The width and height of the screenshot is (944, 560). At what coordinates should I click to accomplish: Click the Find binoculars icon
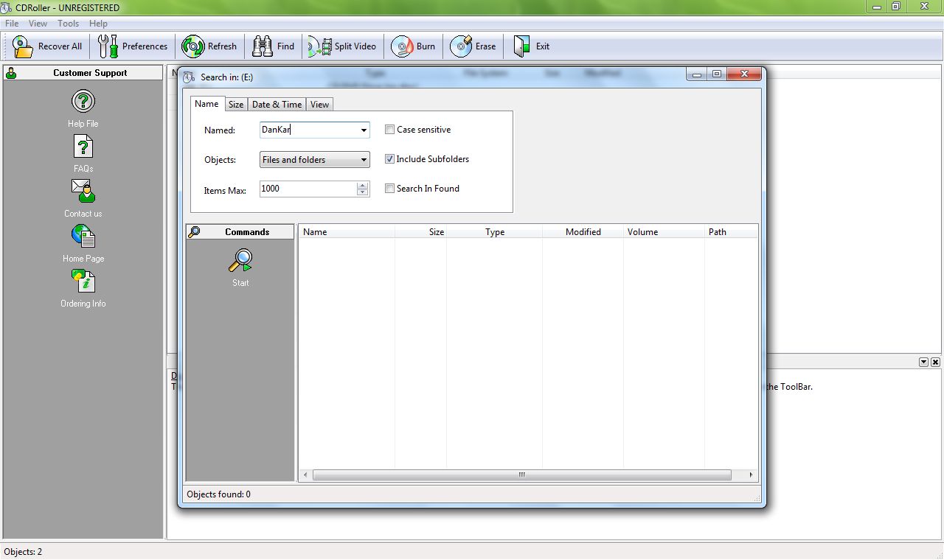[263, 46]
